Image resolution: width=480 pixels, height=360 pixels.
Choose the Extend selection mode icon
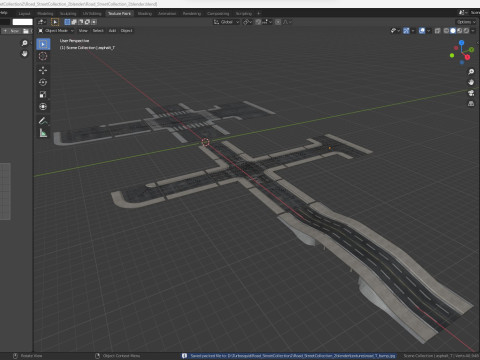74,22
